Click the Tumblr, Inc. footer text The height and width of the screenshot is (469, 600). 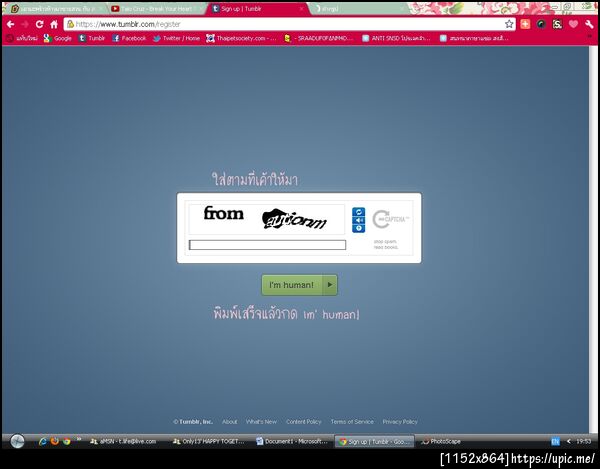[x=193, y=422]
